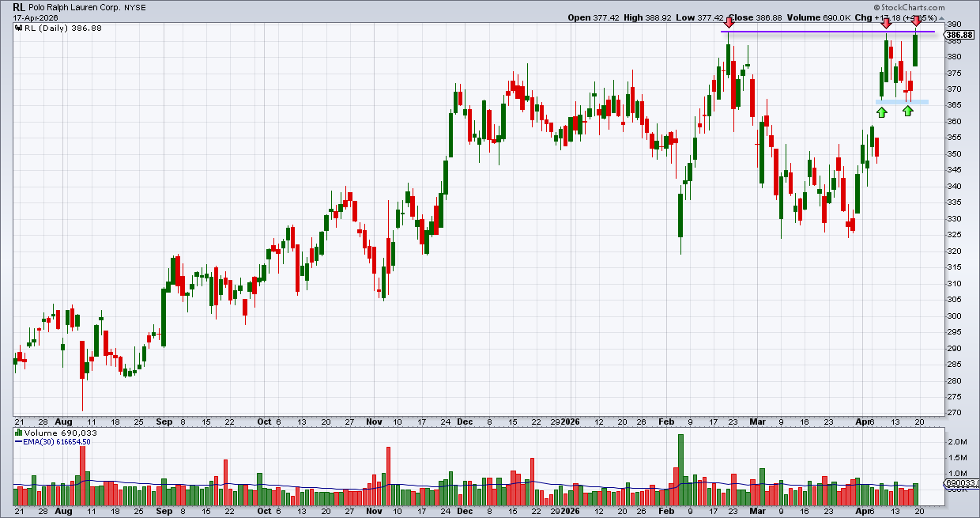Click the 350 price axis label
Screen dimensions: 980x518
point(955,154)
